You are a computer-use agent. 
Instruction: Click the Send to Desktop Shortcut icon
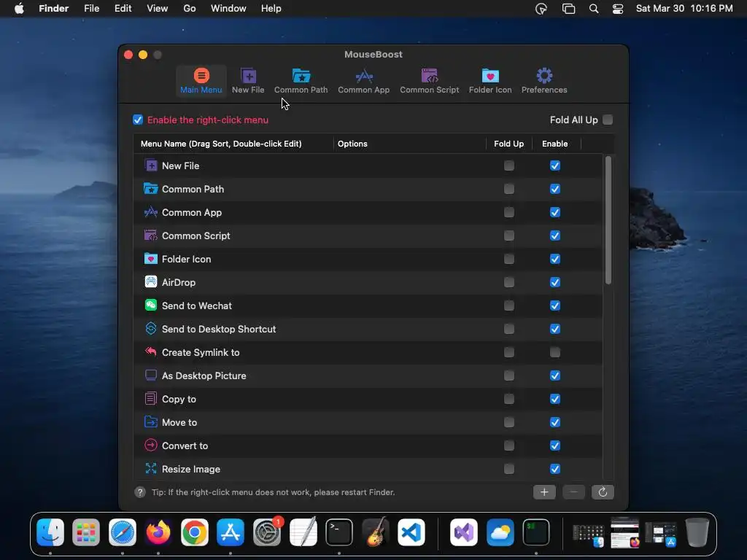[150, 329]
